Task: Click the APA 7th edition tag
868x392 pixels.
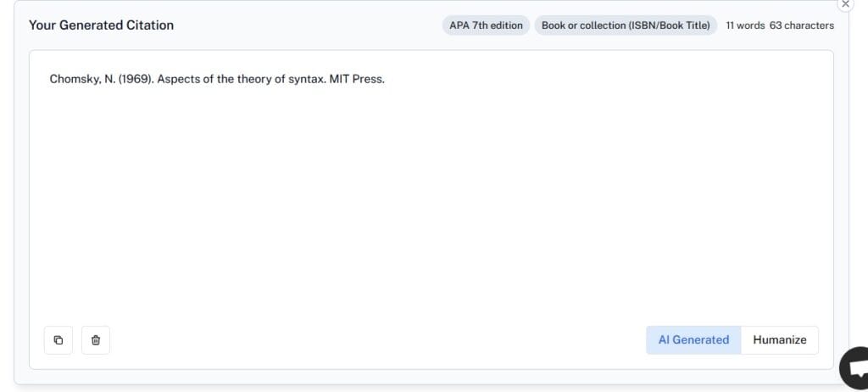Action: click(486, 25)
